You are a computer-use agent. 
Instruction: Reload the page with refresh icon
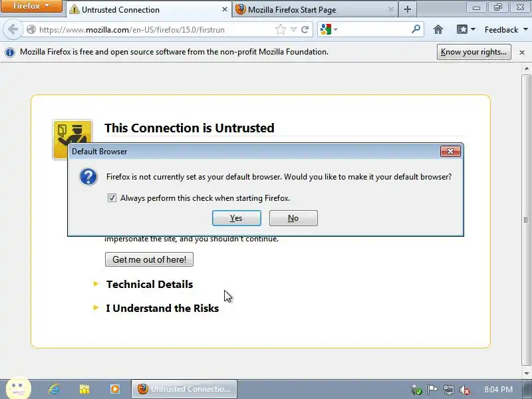coord(305,29)
